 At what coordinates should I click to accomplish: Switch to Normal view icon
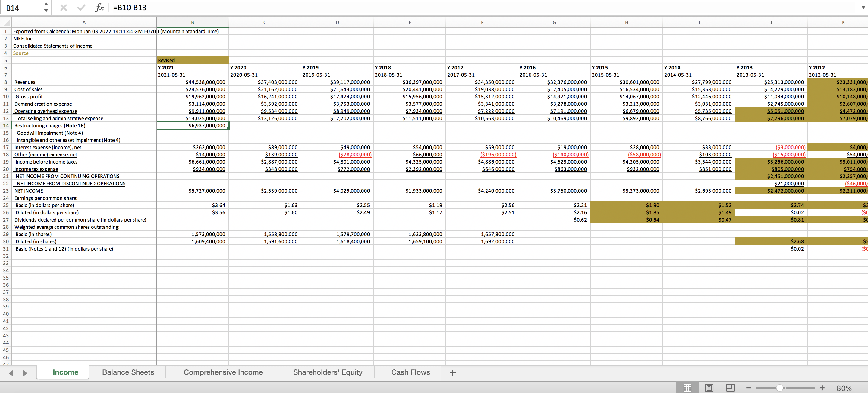coord(687,388)
